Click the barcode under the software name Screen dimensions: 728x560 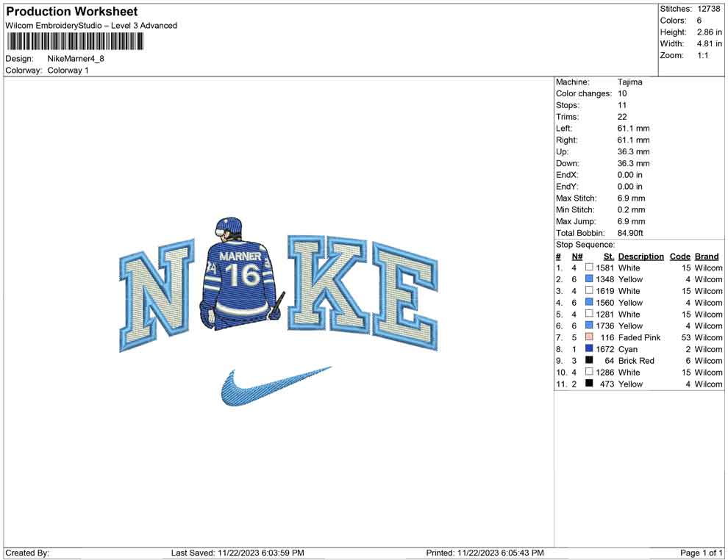(x=75, y=42)
